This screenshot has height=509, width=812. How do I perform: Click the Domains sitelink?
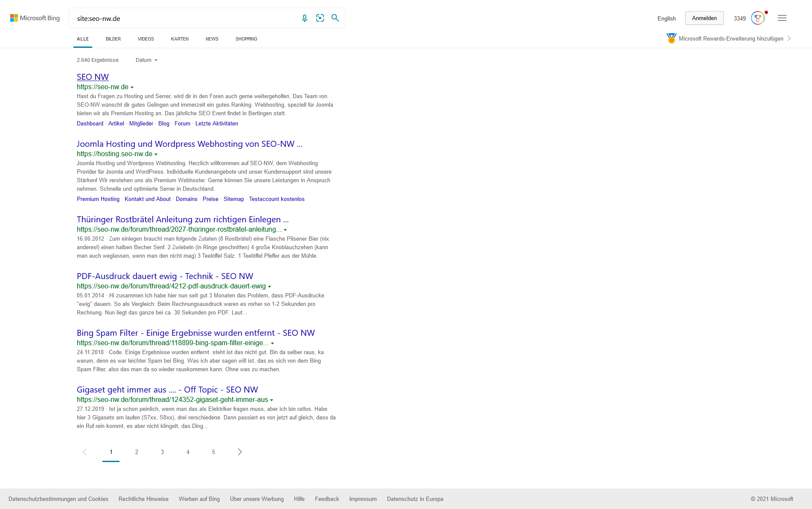click(186, 199)
